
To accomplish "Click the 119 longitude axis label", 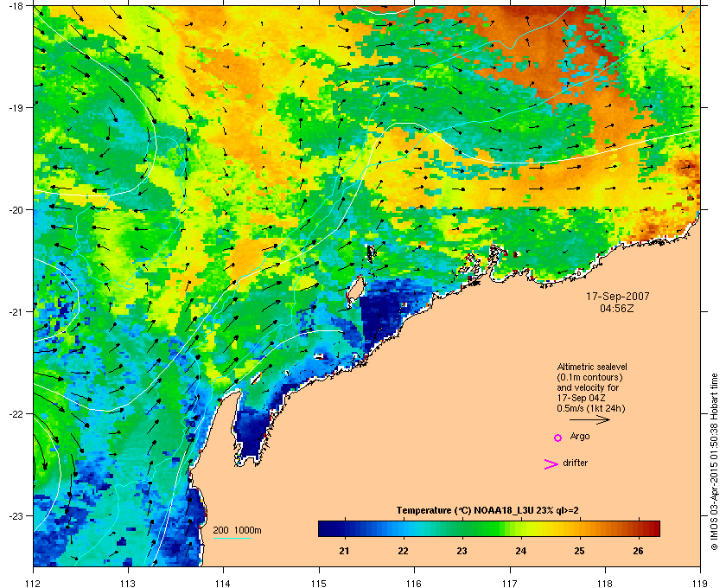I will (701, 583).
